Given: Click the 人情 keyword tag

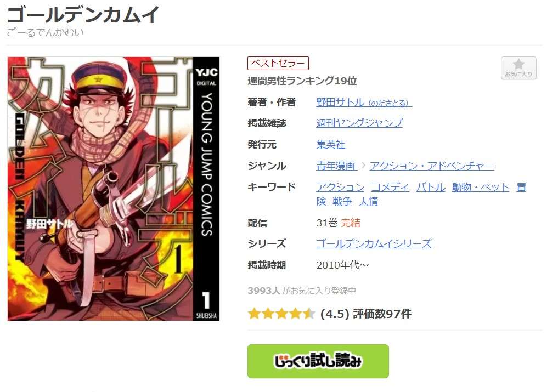Looking at the screenshot, I should pyautogui.click(x=368, y=202).
